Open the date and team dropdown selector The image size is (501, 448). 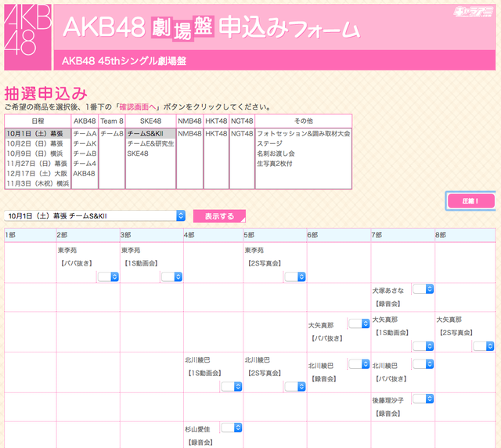pos(95,216)
